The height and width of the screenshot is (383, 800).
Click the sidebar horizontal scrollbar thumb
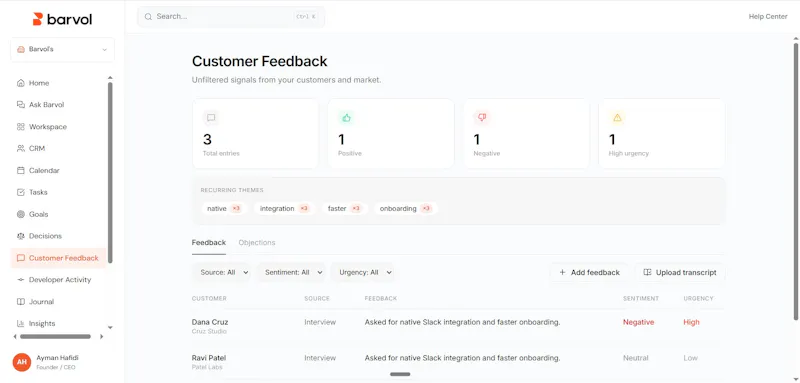55,337
